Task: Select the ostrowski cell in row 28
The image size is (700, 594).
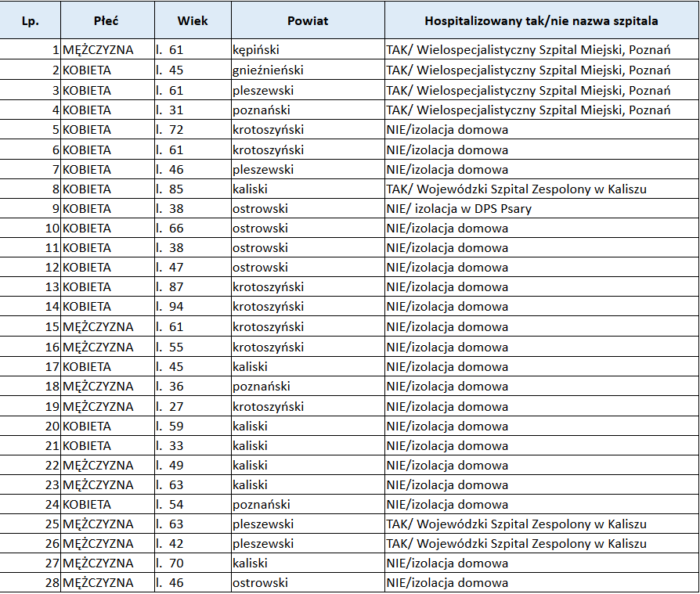Action: pyautogui.click(x=260, y=582)
